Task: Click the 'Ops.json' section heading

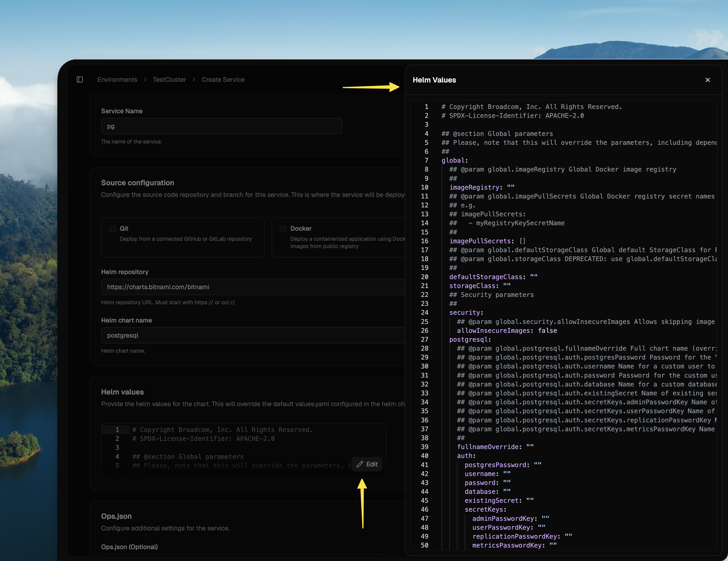Action: (116, 516)
